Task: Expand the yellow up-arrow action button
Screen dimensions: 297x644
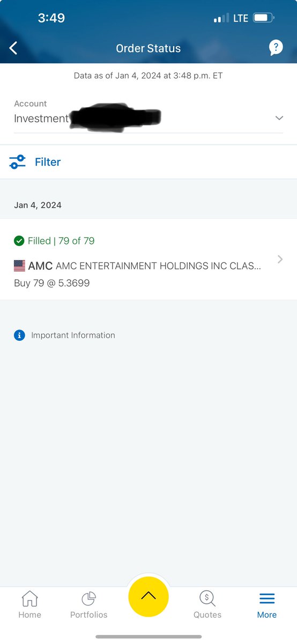Action: click(148, 596)
